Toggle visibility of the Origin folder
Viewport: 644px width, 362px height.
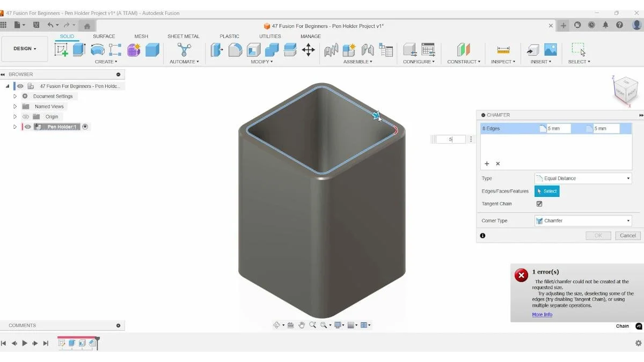(25, 117)
